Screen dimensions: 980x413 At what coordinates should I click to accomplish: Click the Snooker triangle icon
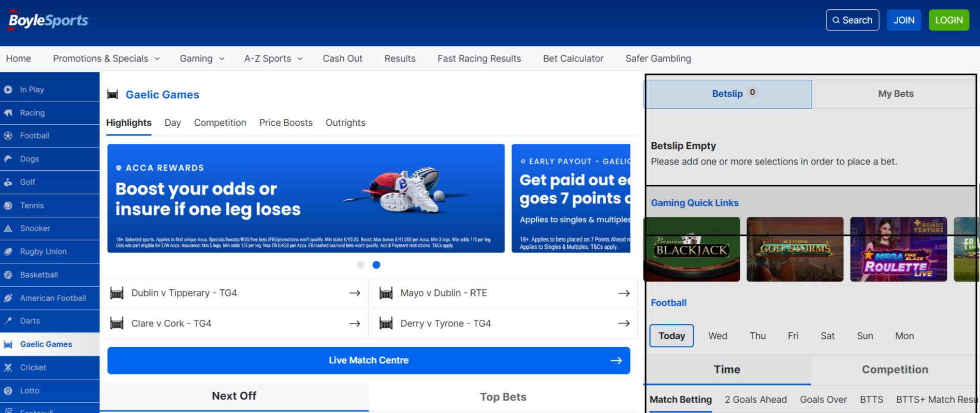point(8,228)
